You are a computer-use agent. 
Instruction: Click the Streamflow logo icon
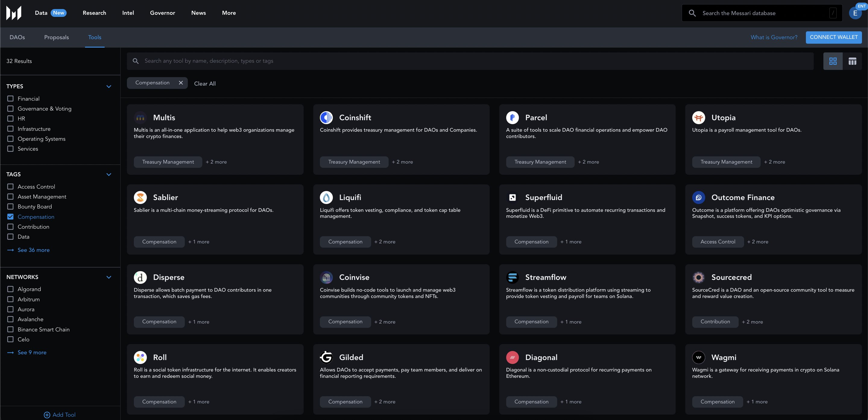point(512,277)
